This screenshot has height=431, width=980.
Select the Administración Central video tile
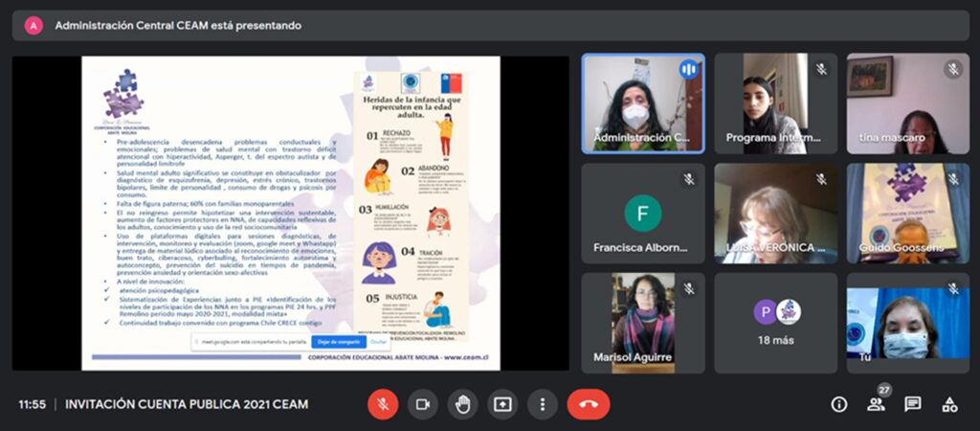643,102
